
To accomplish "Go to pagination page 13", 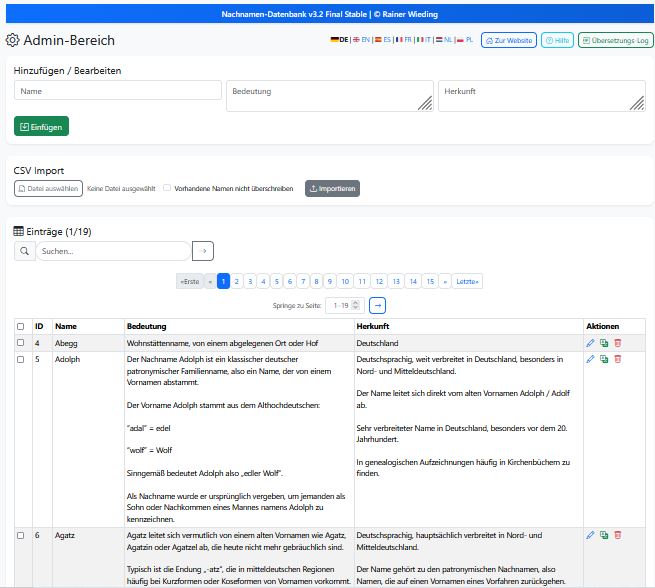I will pos(396,281).
